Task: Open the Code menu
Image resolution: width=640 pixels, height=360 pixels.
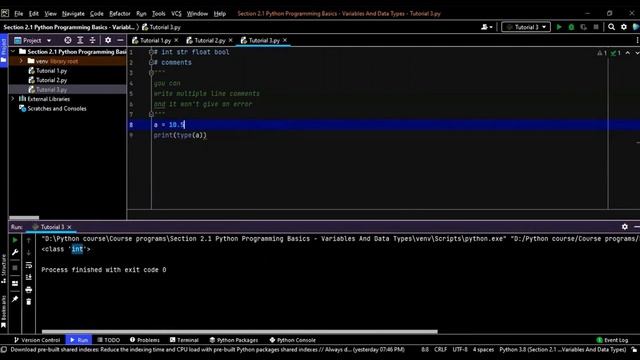Action: pos(97,13)
